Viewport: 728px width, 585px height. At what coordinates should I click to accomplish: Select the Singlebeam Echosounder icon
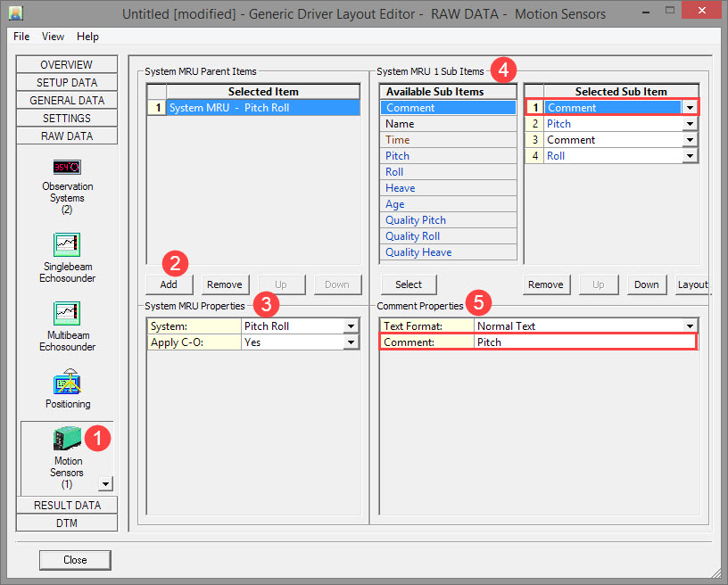tap(67, 245)
